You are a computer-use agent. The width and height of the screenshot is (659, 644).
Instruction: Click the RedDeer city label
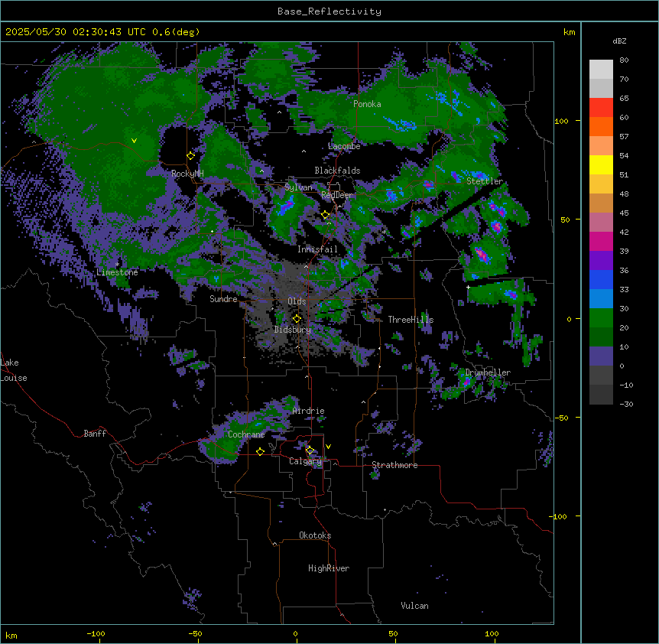click(337, 195)
